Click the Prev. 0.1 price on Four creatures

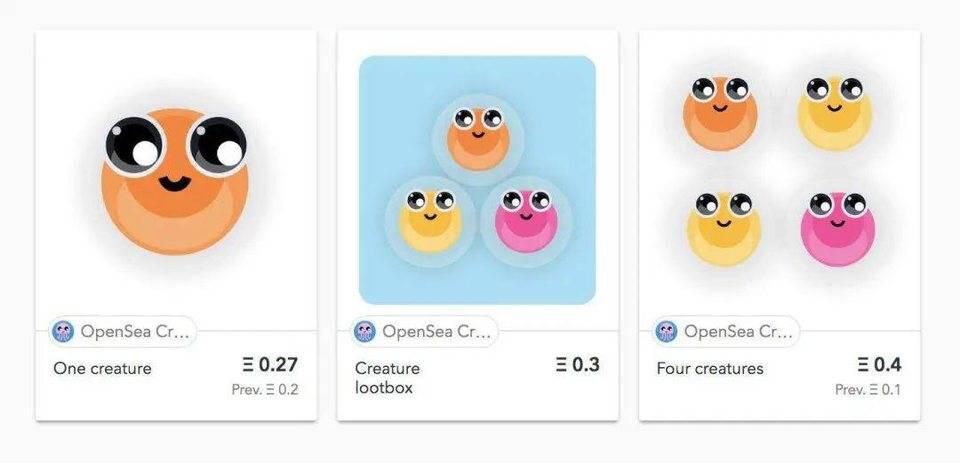867,390
